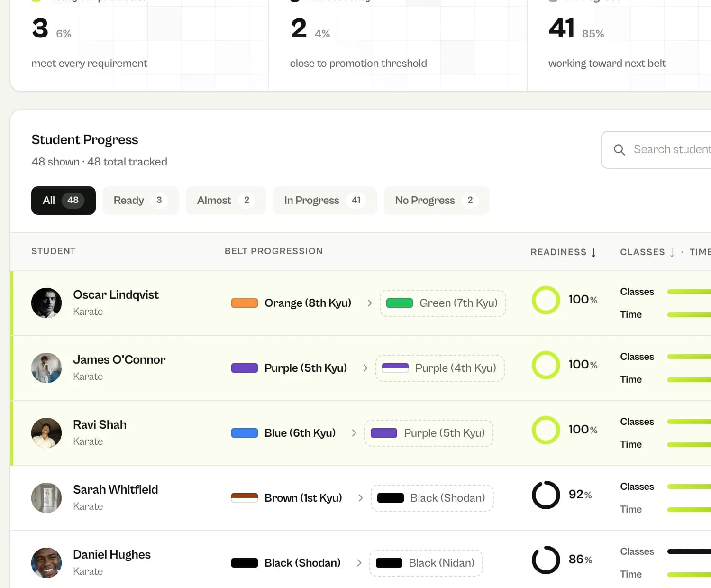Image resolution: width=711 pixels, height=588 pixels.
Task: Click the Student column header
Action: tap(54, 251)
